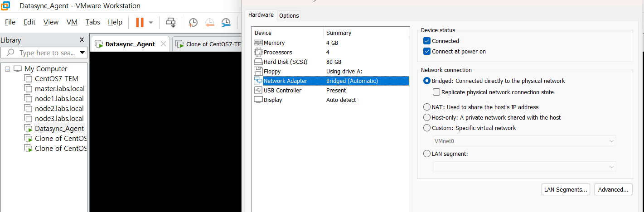The image size is (644, 212).
Task: Open the Edit menu
Action: [x=29, y=22]
